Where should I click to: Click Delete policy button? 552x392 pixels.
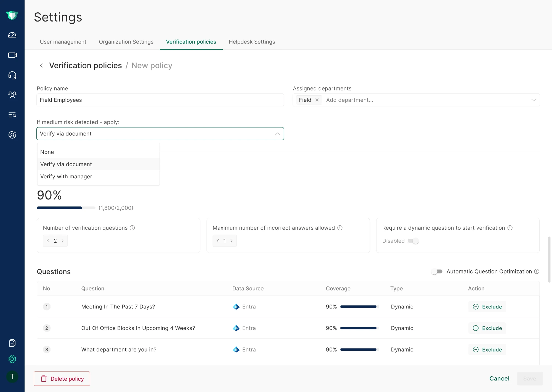click(x=62, y=379)
